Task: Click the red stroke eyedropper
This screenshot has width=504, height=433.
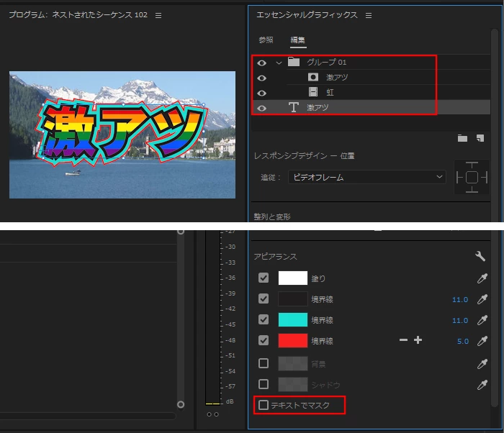Action: point(482,341)
